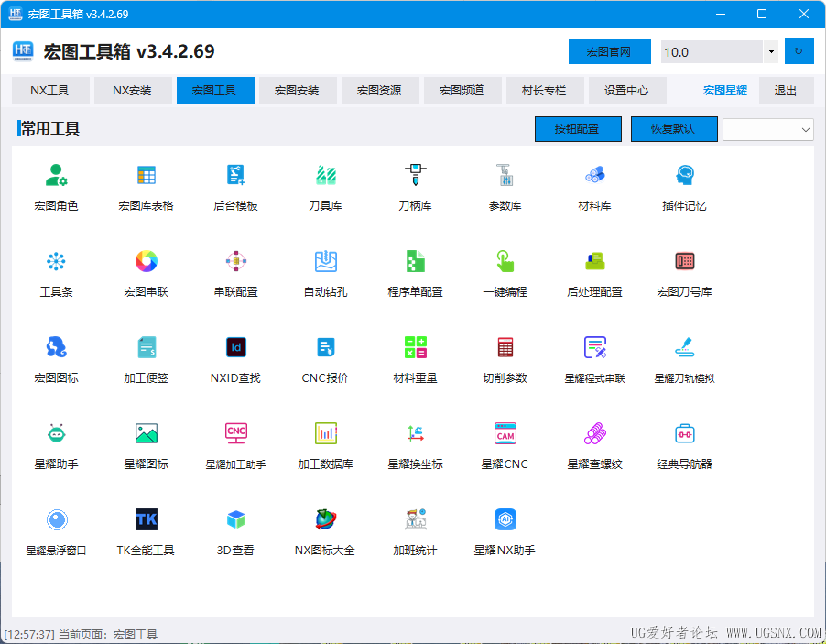Viewport: 826px width, 644px height.
Task: Click the HT logo beside the title
Action: pos(23,51)
